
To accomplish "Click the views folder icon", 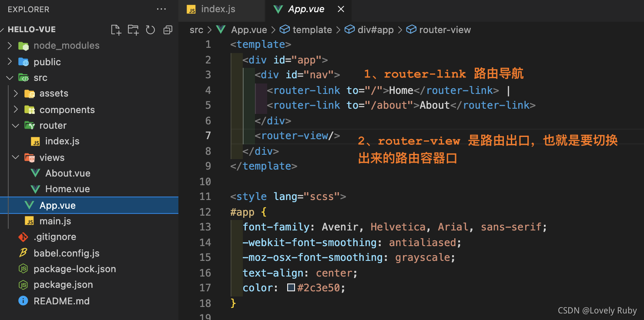I will pos(30,157).
